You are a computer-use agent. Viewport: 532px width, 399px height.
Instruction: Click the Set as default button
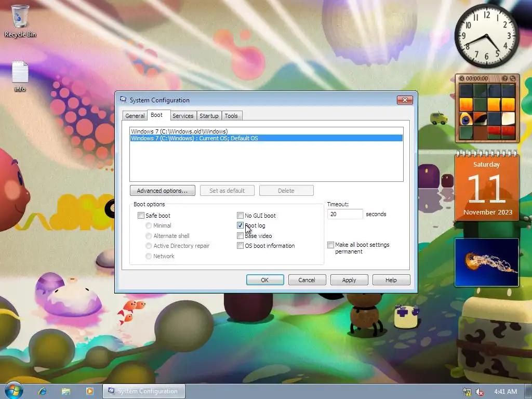pyautogui.click(x=227, y=190)
